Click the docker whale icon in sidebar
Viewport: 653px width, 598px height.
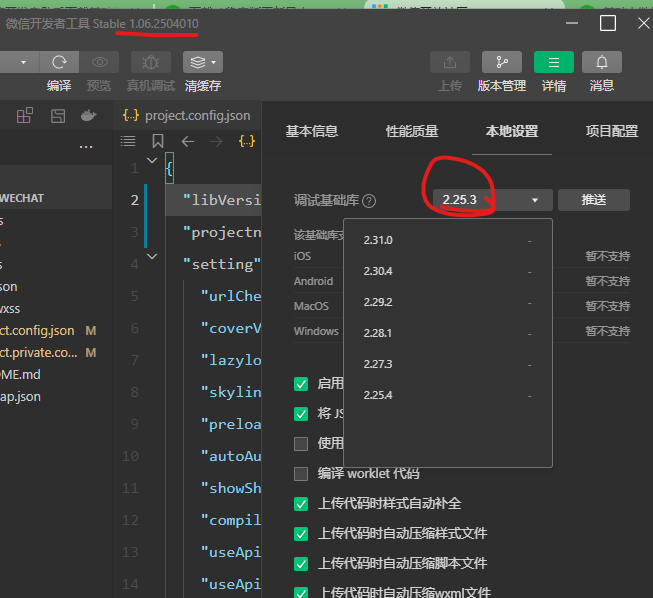click(88, 115)
